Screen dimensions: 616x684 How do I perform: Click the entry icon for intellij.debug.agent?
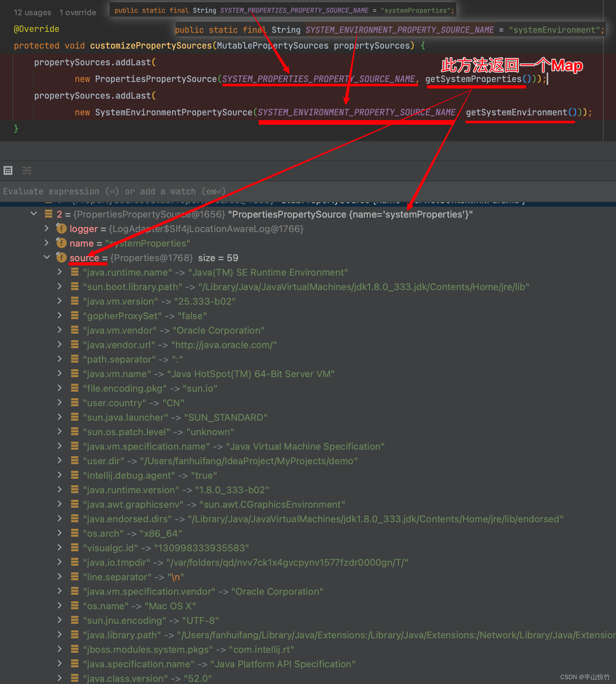coord(75,475)
